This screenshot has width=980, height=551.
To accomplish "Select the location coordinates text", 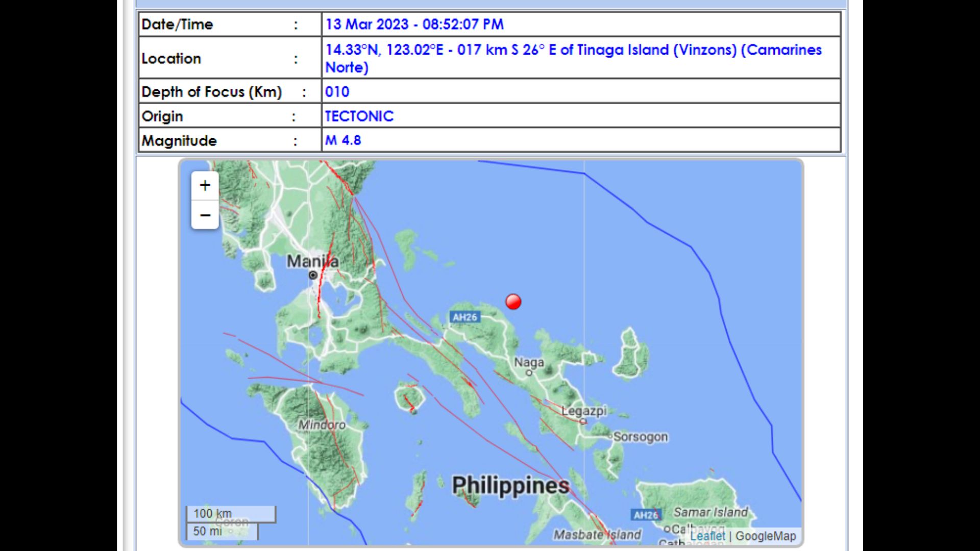I will (x=573, y=58).
